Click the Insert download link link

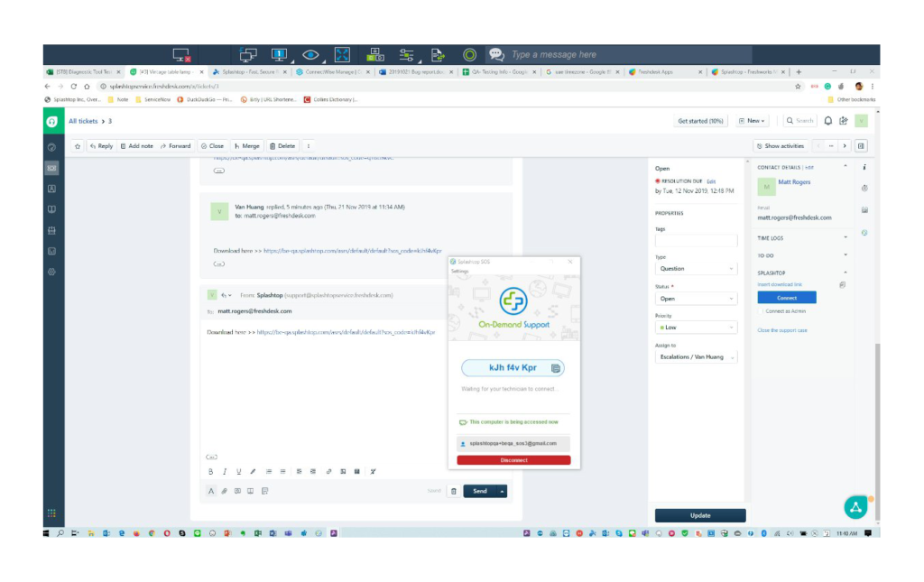click(780, 284)
